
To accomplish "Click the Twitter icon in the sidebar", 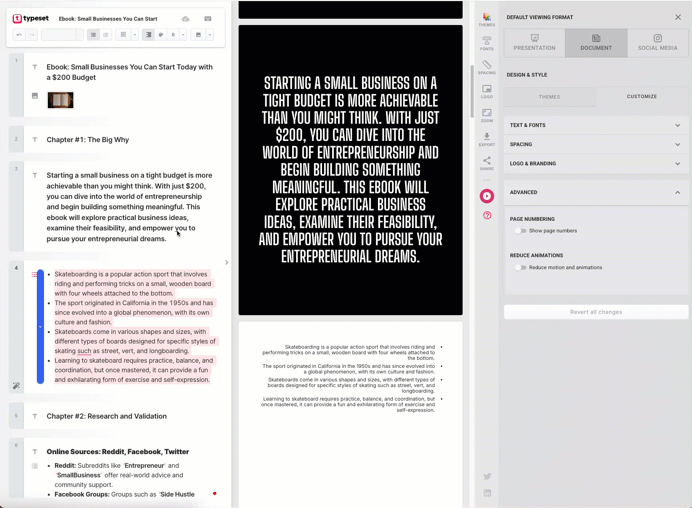I will (487, 476).
